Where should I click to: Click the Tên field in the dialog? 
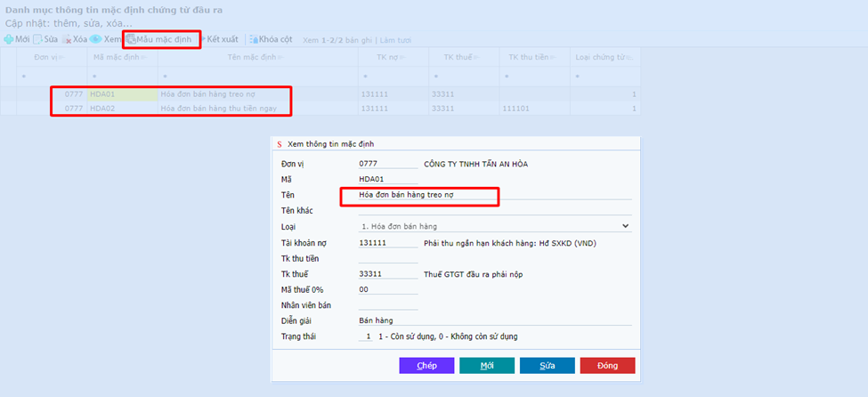pos(418,195)
